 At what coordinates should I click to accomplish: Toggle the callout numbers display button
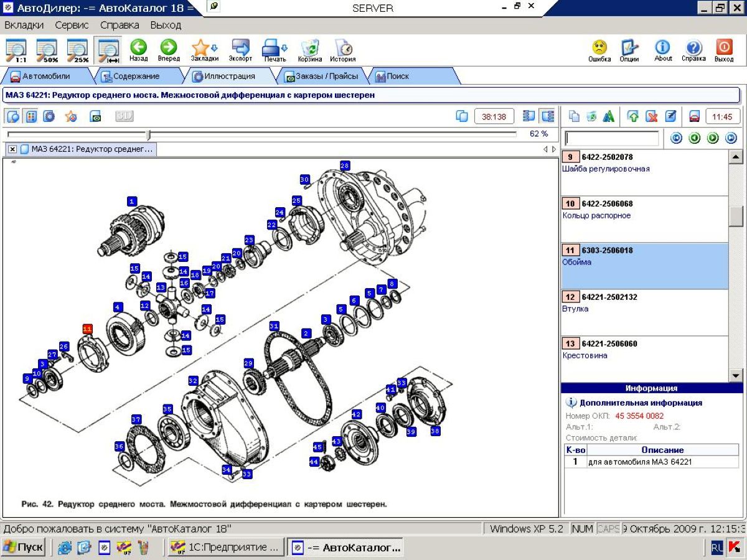pos(31,116)
